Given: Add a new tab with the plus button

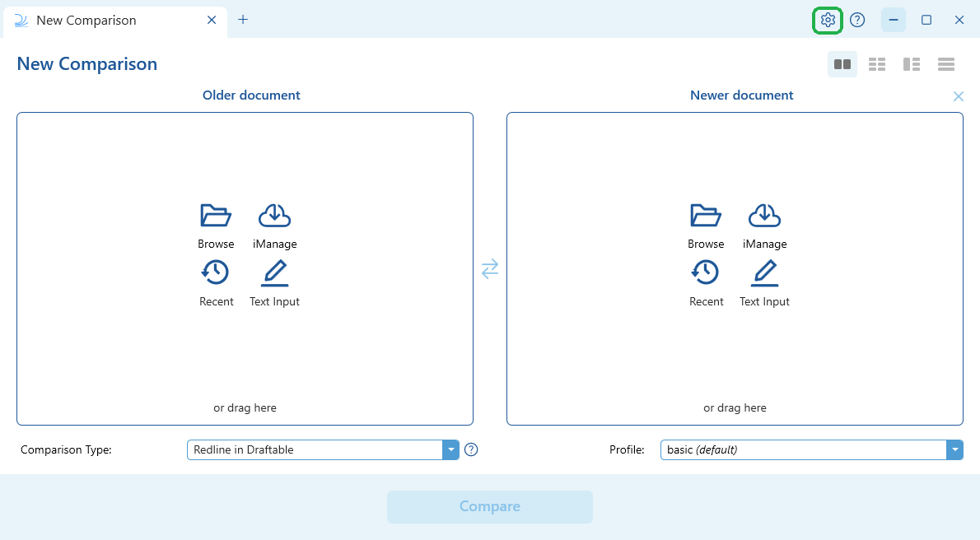Looking at the screenshot, I should pyautogui.click(x=243, y=20).
